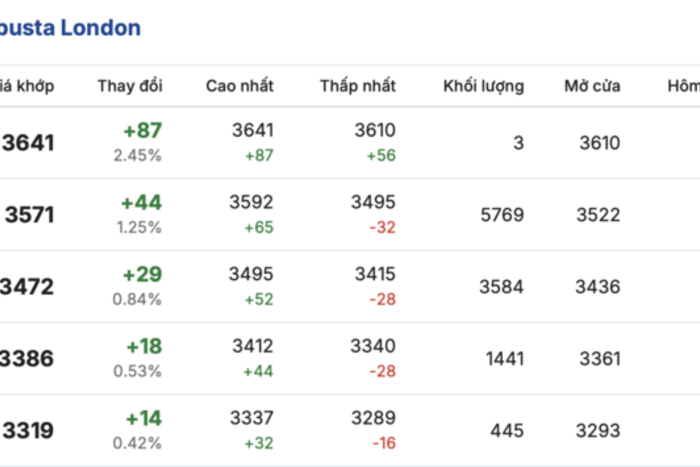Click the volume value 5769
700x467 pixels.
tap(501, 215)
